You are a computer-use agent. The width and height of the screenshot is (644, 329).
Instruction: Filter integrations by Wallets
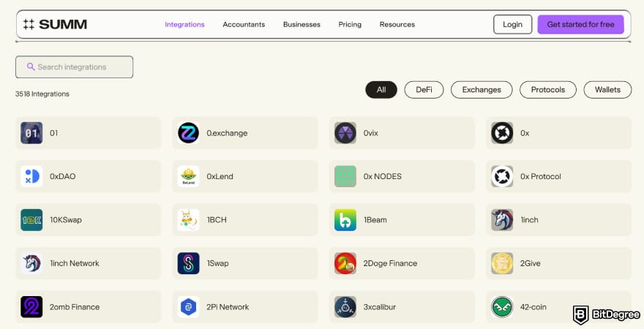click(608, 90)
